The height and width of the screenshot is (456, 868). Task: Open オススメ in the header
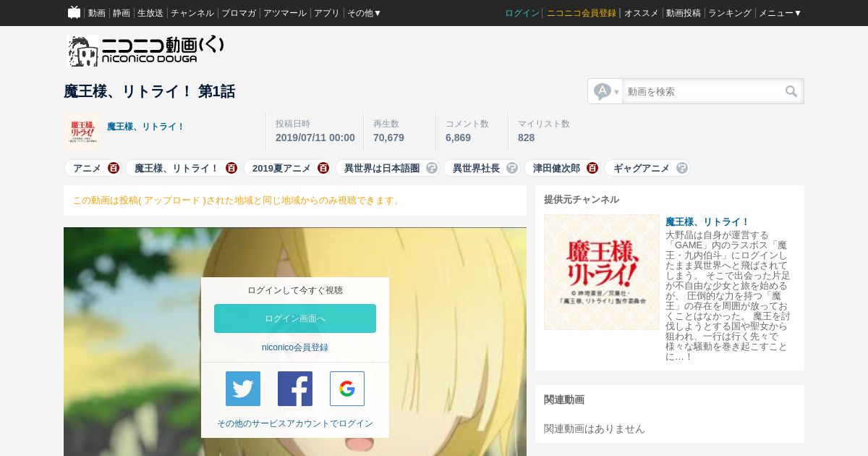642,13
